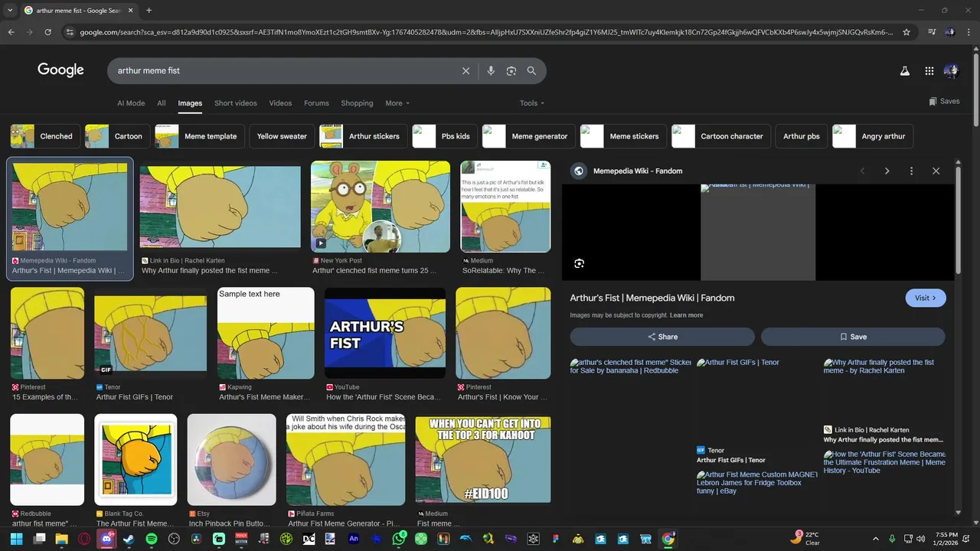The width and height of the screenshot is (980, 551).
Task: Click the Share button
Action: point(662,337)
